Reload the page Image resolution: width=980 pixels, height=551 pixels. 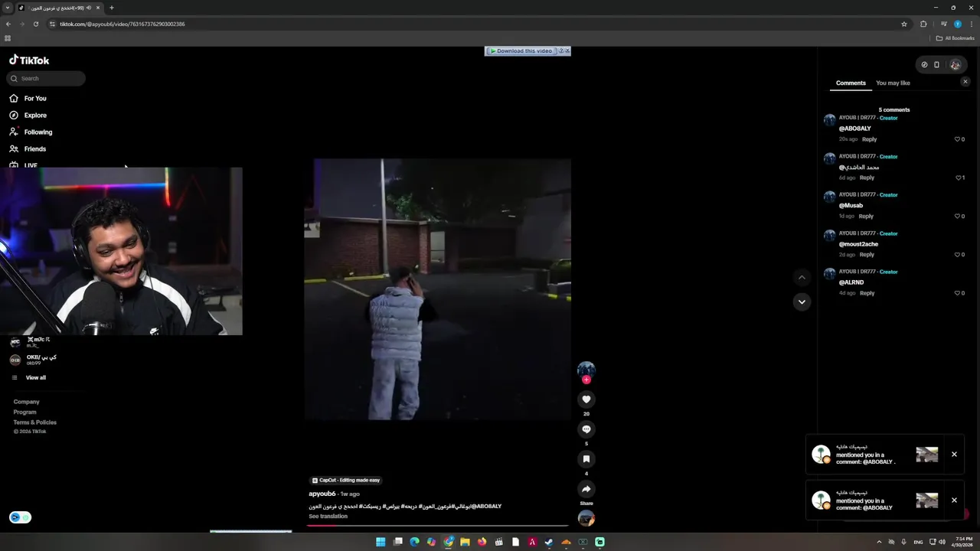35,24
